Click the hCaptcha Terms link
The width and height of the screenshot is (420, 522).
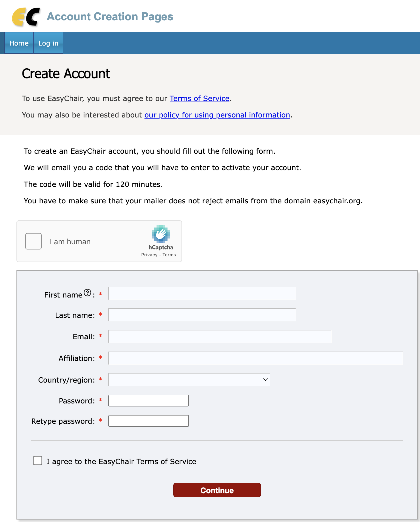pyautogui.click(x=169, y=255)
